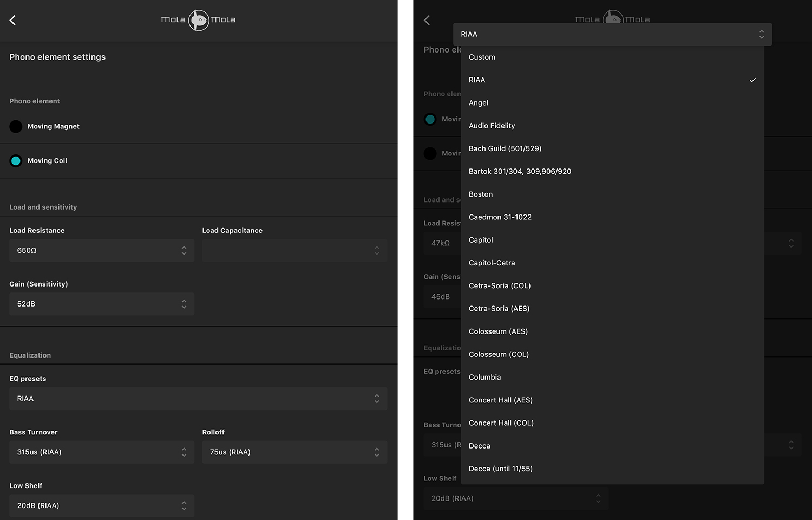Choose Boston EQ preset

(612, 194)
